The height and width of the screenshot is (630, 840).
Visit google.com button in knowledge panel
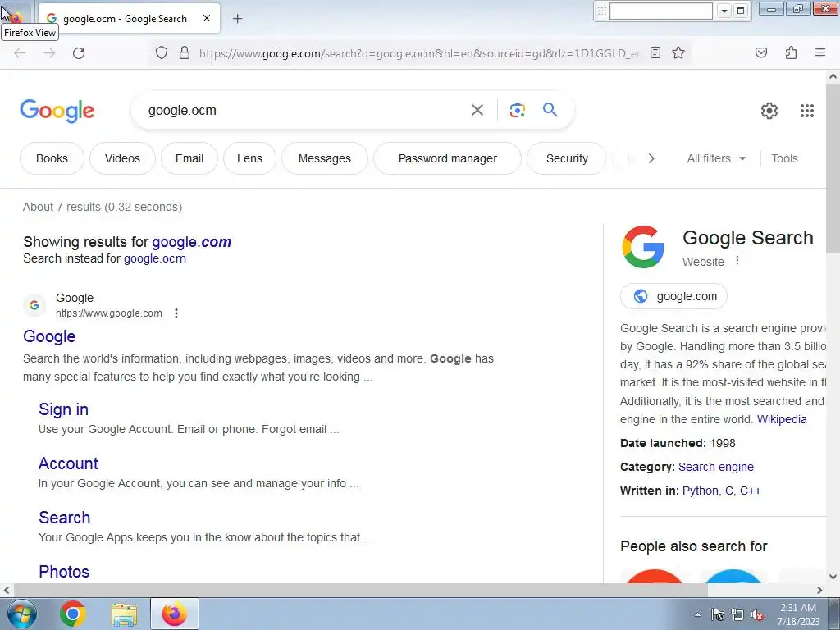point(673,296)
